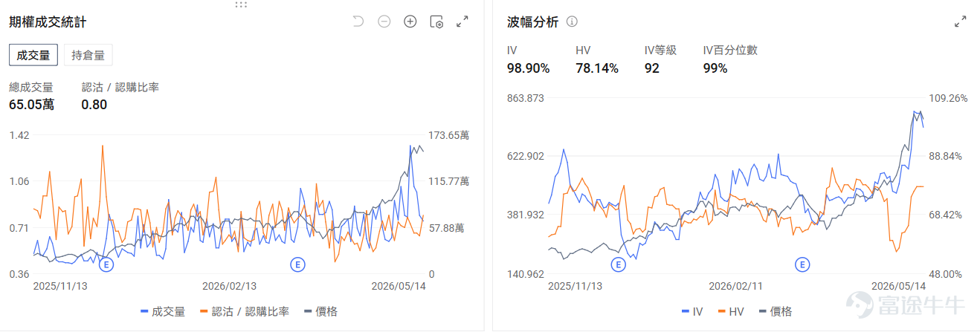This screenshot has width=980, height=332.
Task: Grab the drag handle dots above 期權成交統計
Action: pos(241,4)
